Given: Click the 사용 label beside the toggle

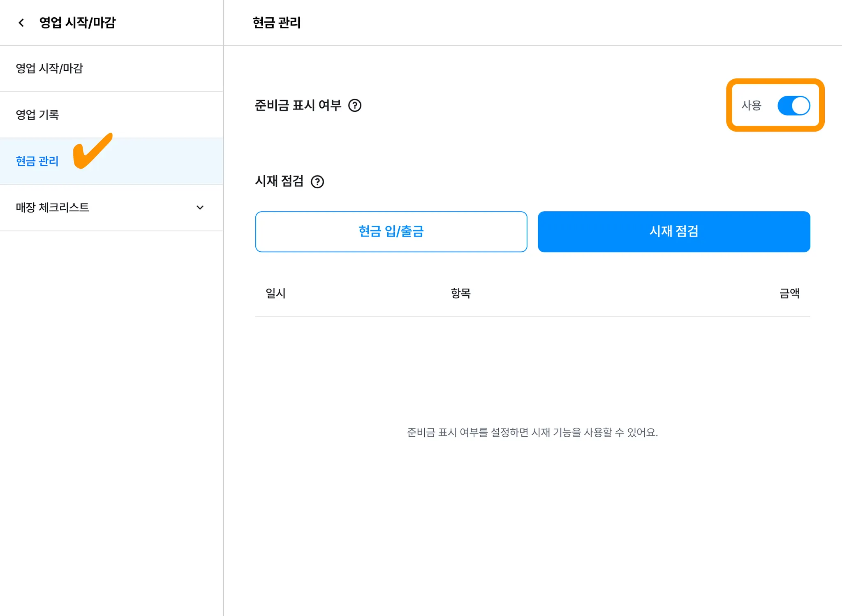Looking at the screenshot, I should click(x=751, y=106).
